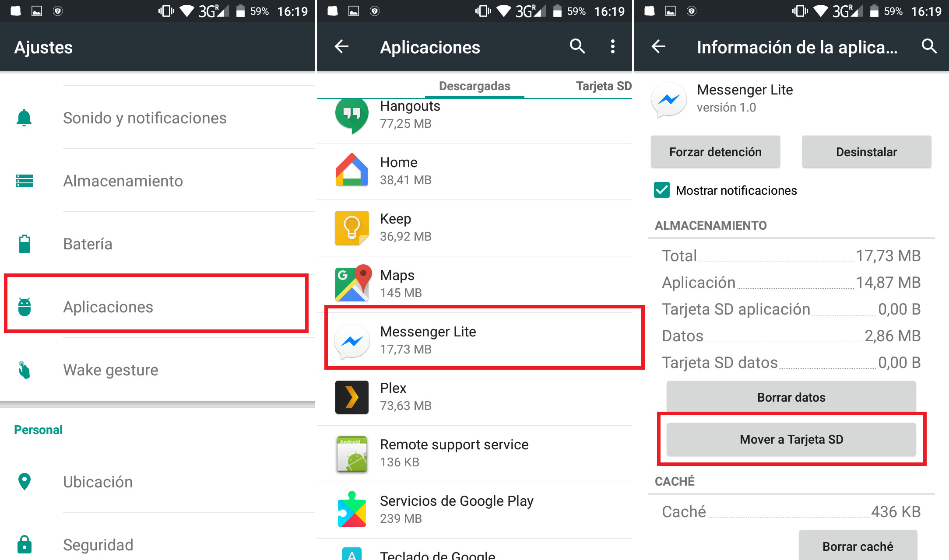This screenshot has height=560, width=949.
Task: Uncheck the Mostrar notificaciones checkbox
Action: pos(662,190)
